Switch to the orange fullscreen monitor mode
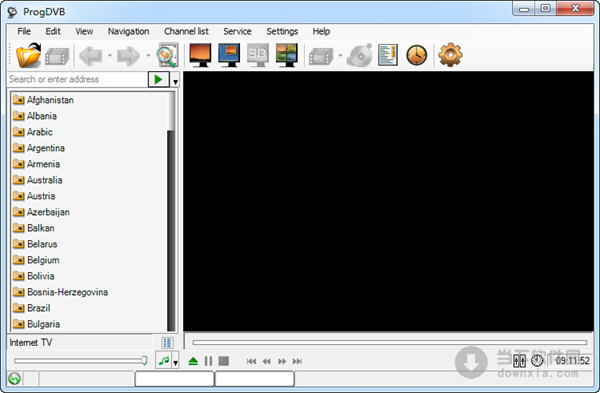Image resolution: width=600 pixels, height=393 pixels. coord(200,55)
